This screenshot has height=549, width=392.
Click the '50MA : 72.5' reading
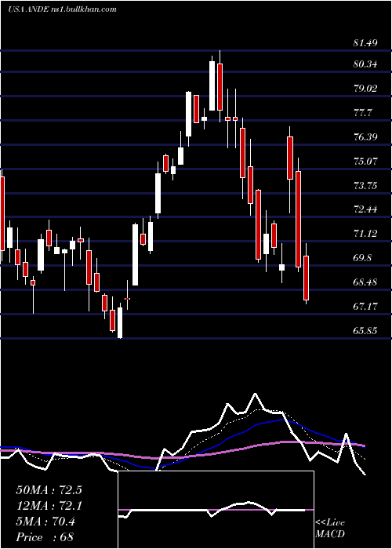(49, 490)
